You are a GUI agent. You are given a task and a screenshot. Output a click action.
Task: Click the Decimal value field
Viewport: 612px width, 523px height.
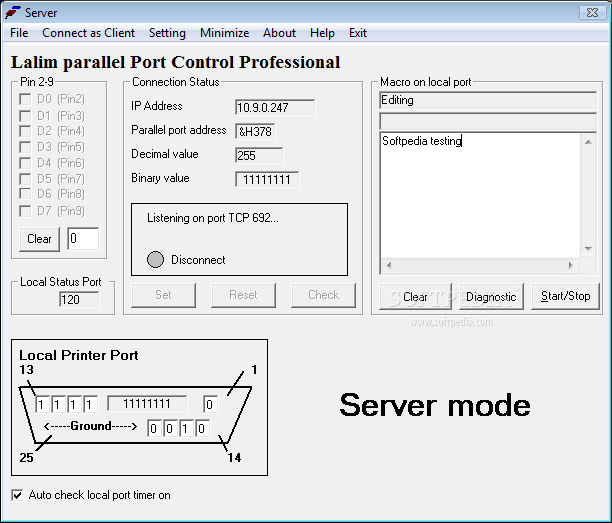tap(259, 155)
